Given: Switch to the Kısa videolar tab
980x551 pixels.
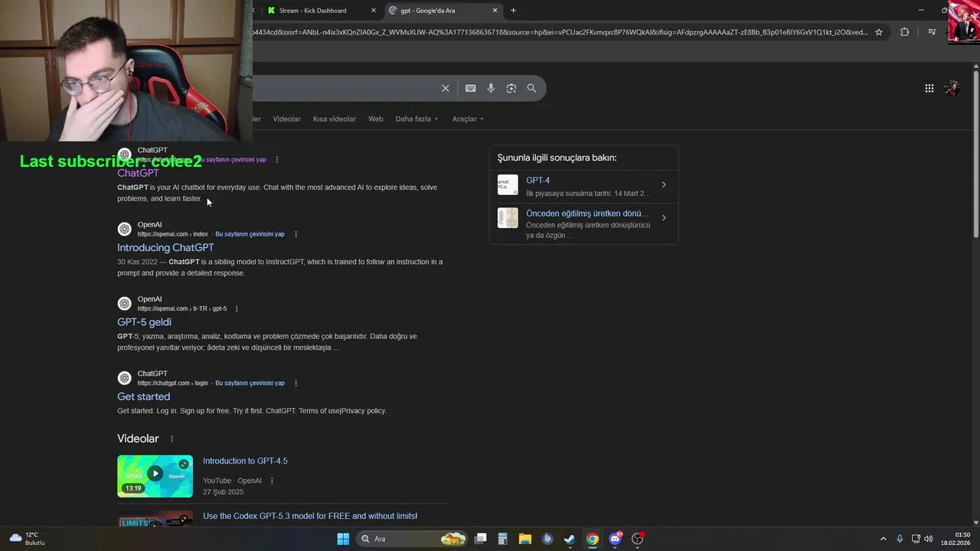Looking at the screenshot, I should pyautogui.click(x=335, y=119).
